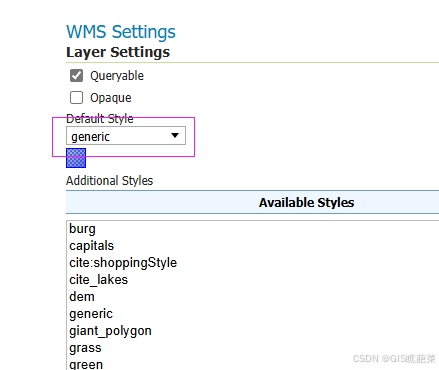The width and height of the screenshot is (439, 370).
Task: Select dem in Available Styles
Action: (82, 297)
